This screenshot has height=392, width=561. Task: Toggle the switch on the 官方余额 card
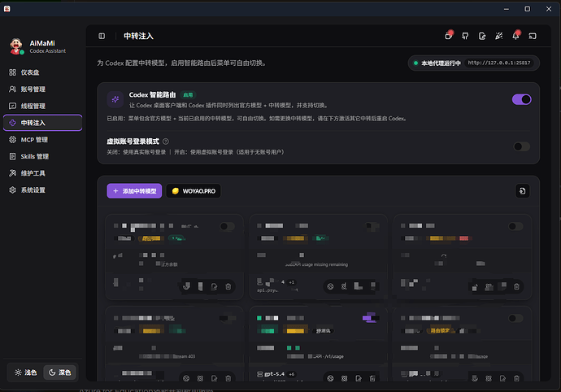pyautogui.click(x=227, y=226)
